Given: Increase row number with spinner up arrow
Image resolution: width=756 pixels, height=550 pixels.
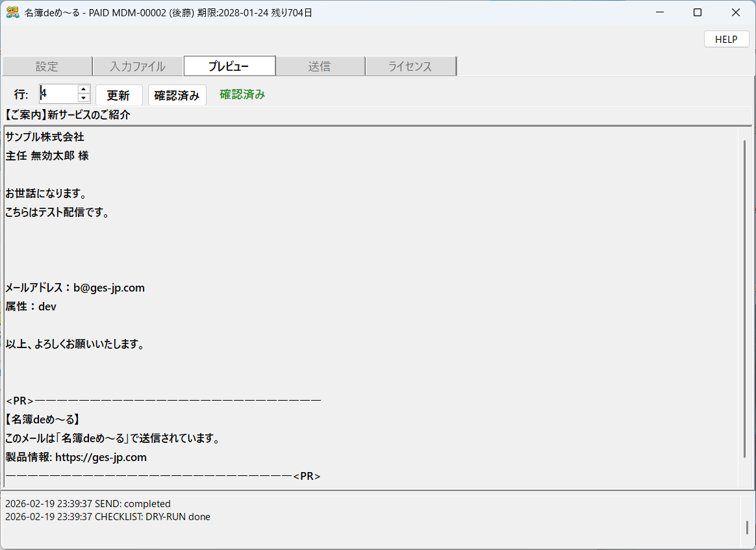Looking at the screenshot, I should click(x=83, y=90).
